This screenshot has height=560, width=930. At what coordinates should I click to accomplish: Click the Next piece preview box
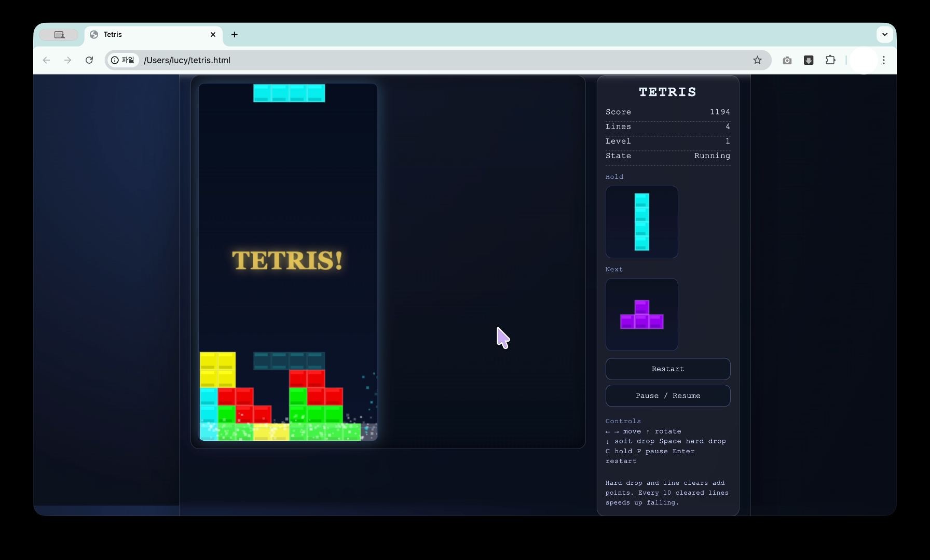(x=642, y=315)
